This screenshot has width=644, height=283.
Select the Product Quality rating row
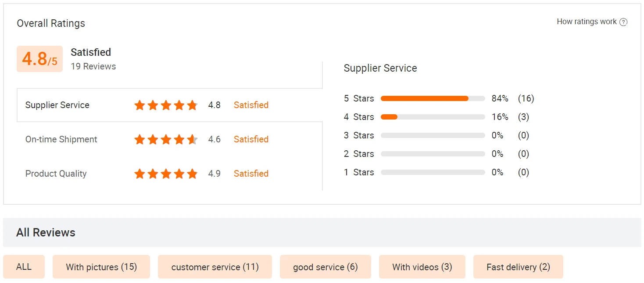pos(56,174)
